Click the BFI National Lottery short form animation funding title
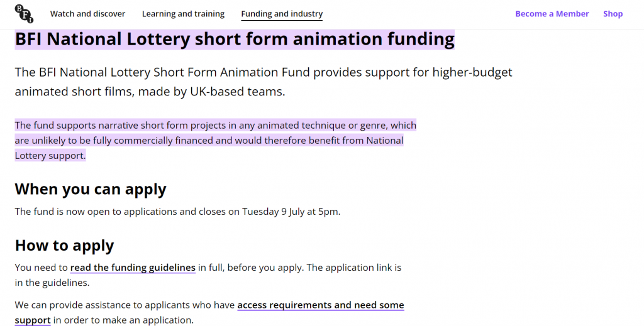This screenshot has height=326, width=644. 235,40
